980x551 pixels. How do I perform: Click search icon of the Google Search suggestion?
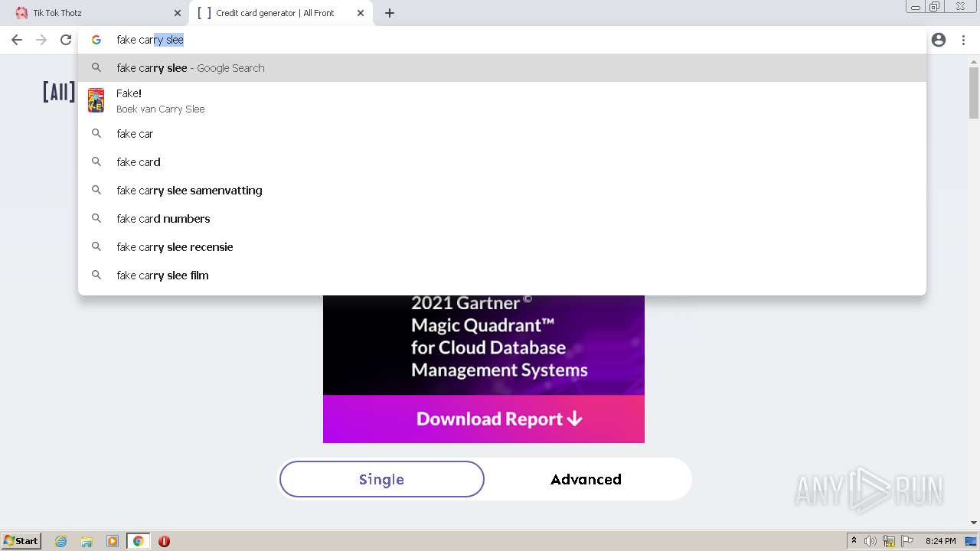point(96,67)
